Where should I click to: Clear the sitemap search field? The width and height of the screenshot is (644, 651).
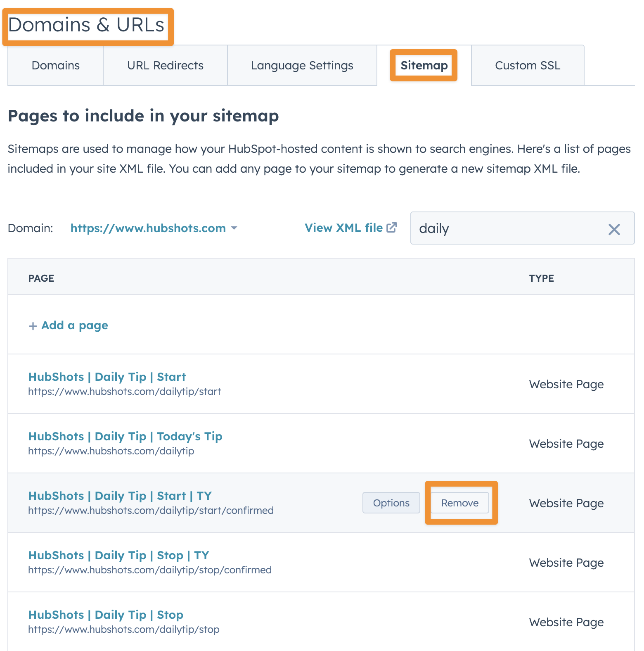(x=614, y=229)
